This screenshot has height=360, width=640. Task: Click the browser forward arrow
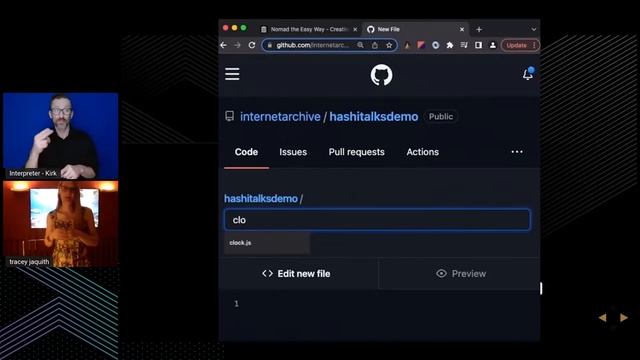pyautogui.click(x=238, y=45)
